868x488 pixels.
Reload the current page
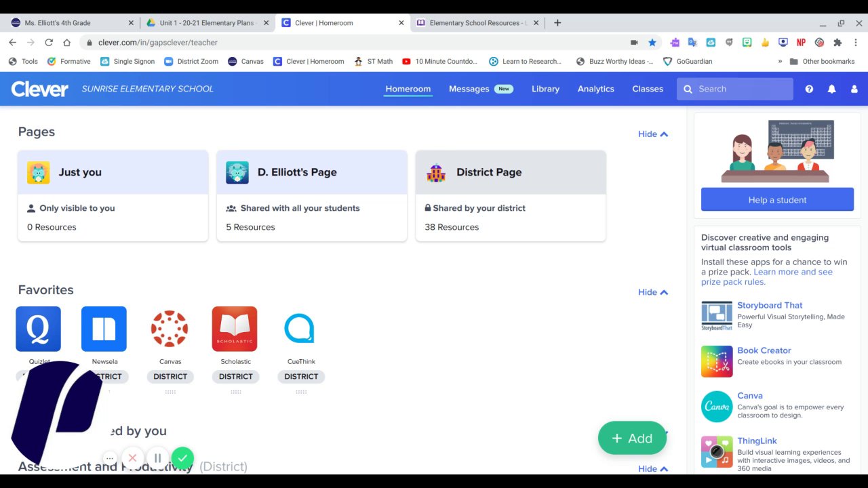click(x=49, y=42)
